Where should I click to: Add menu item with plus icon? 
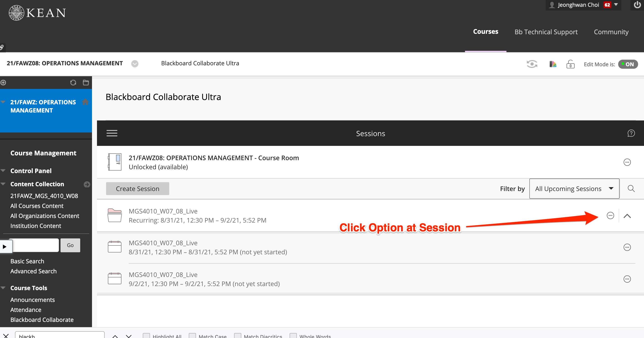coord(3,83)
